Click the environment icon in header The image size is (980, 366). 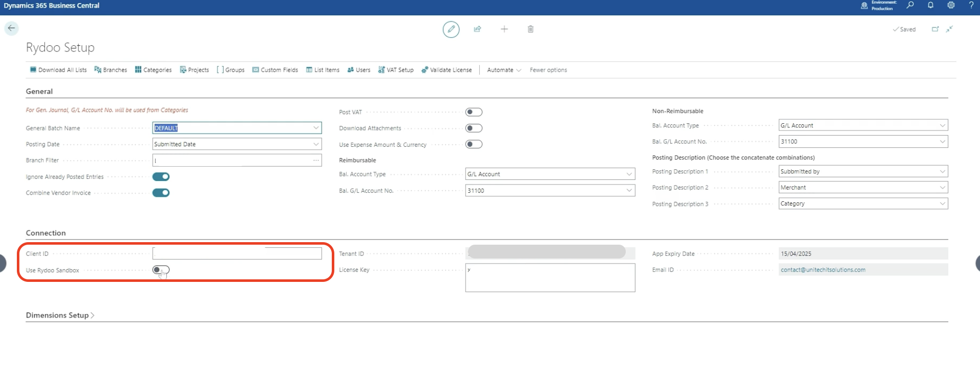pyautogui.click(x=864, y=6)
